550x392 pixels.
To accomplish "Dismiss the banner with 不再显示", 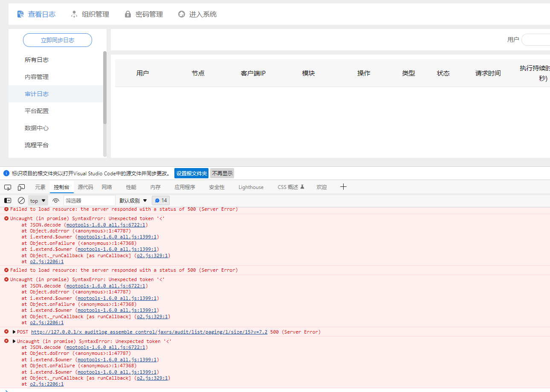I will [221, 173].
